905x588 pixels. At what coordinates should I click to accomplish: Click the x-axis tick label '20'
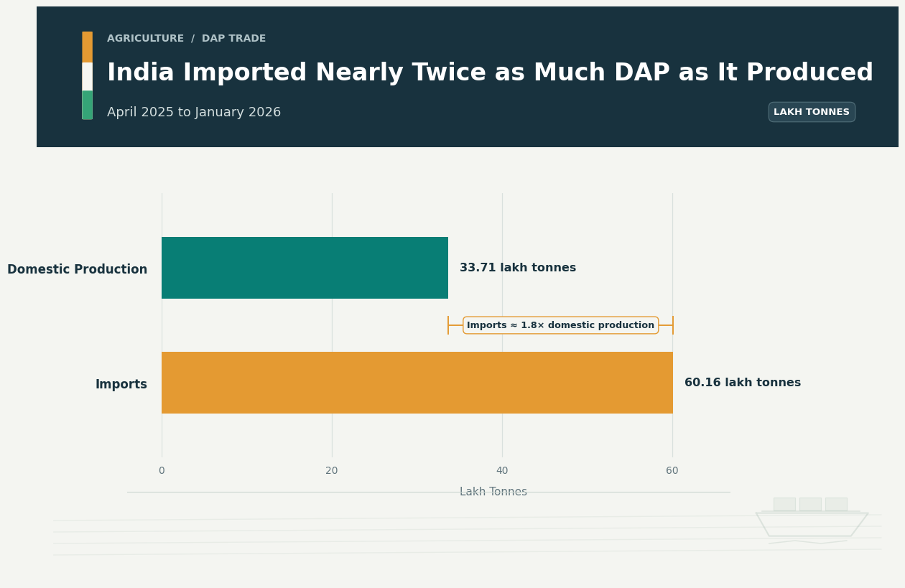coord(332,471)
